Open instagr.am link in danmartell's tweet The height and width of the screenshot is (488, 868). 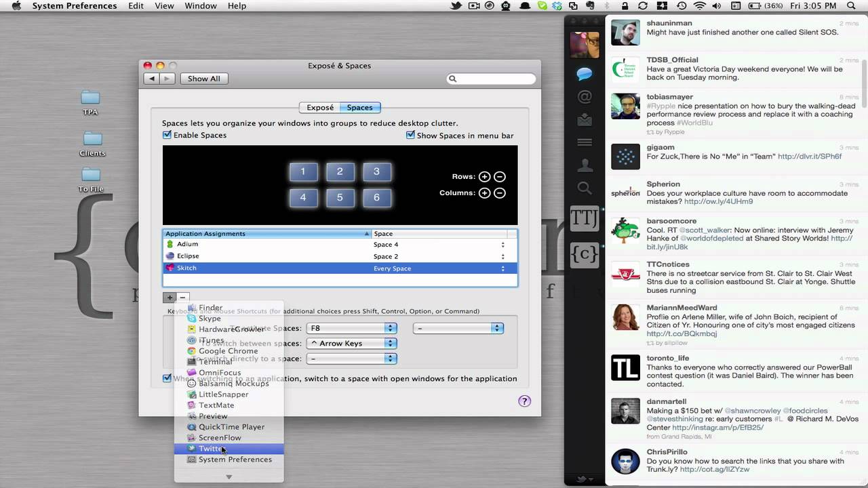(x=718, y=428)
